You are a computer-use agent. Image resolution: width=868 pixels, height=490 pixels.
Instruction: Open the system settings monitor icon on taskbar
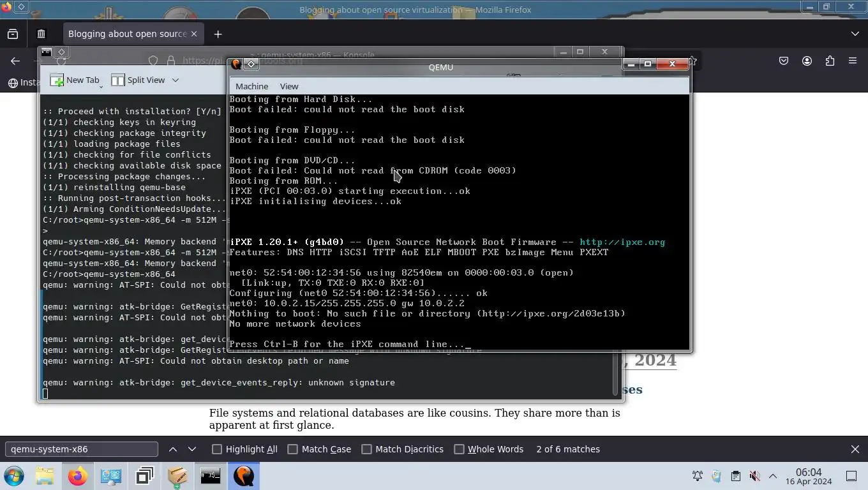click(111, 476)
